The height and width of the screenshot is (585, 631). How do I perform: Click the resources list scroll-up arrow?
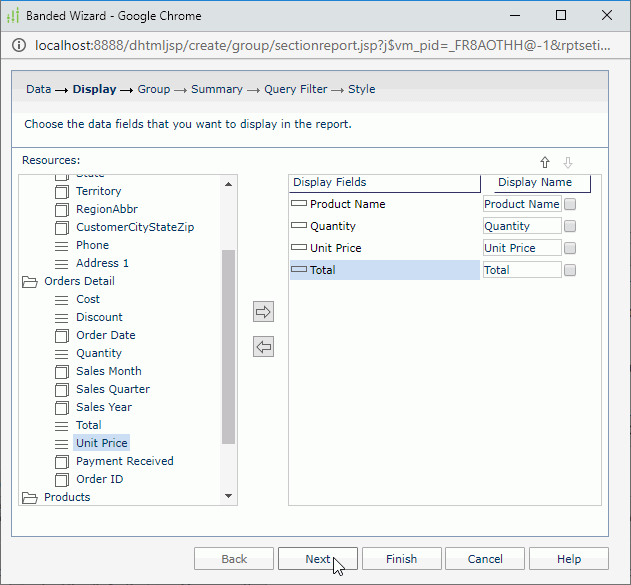pyautogui.click(x=229, y=184)
